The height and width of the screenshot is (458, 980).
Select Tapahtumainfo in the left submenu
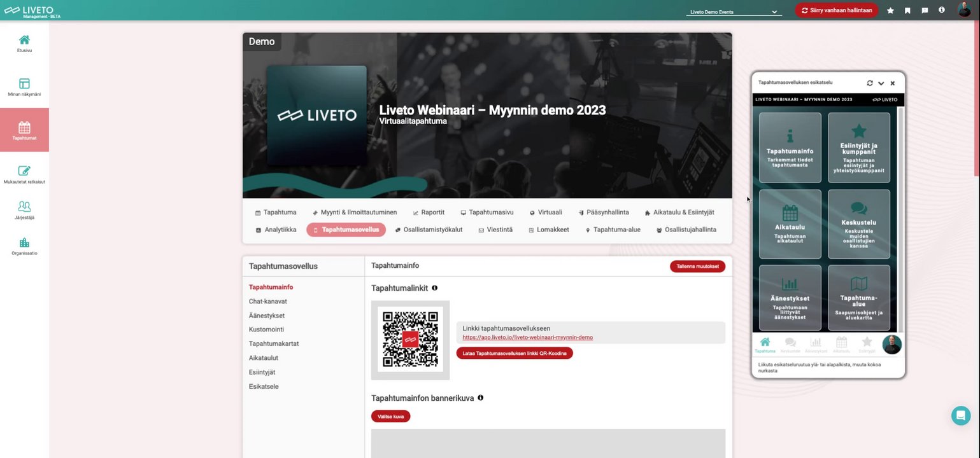[271, 288]
